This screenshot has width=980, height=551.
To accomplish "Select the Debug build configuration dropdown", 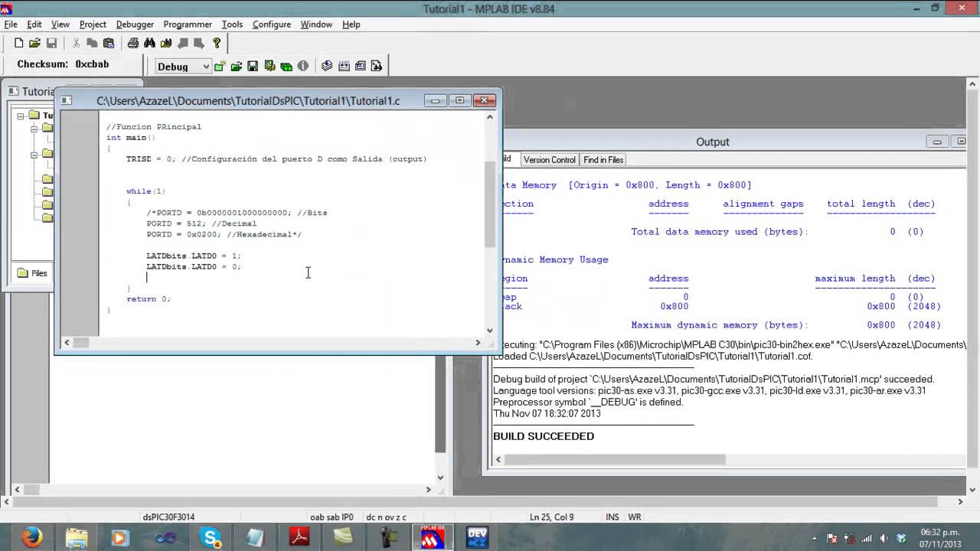I will coord(183,67).
